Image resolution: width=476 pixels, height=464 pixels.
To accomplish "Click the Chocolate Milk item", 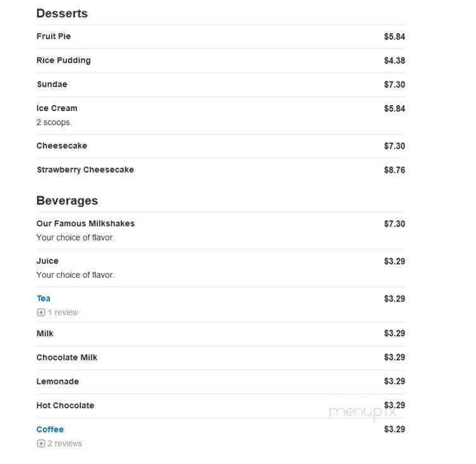I will tap(67, 357).
